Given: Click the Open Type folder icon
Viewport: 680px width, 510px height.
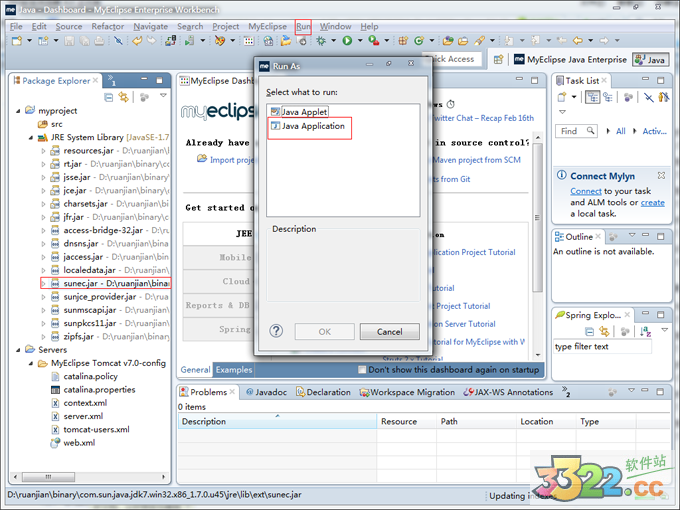Looking at the screenshot, I should pos(448,41).
